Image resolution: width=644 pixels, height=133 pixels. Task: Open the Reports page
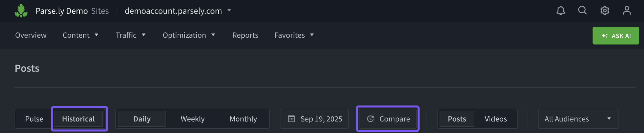click(245, 35)
